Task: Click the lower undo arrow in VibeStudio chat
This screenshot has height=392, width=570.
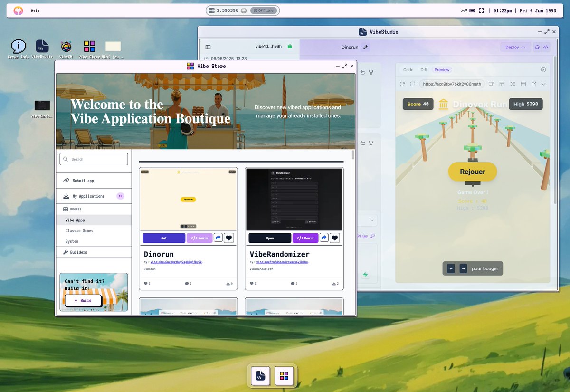Action: 363,143
